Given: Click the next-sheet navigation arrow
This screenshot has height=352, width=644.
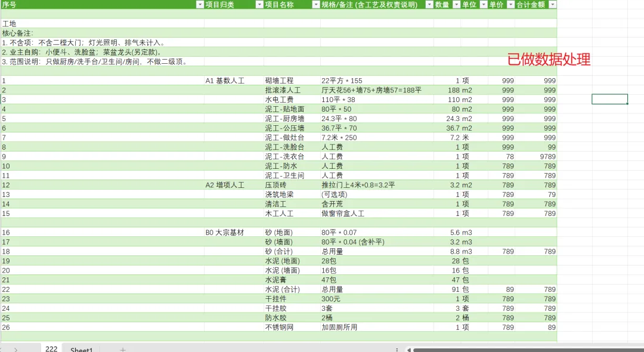Looking at the screenshot, I should point(16,349).
